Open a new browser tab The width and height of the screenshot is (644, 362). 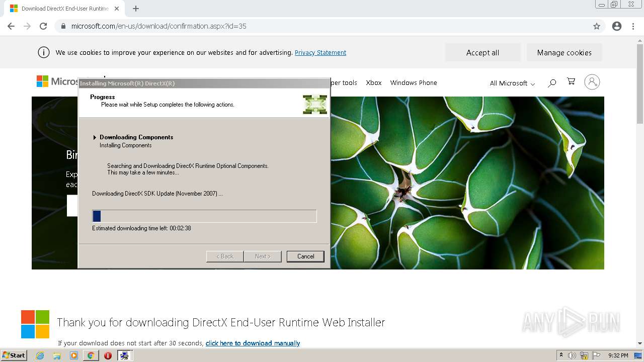click(x=136, y=9)
